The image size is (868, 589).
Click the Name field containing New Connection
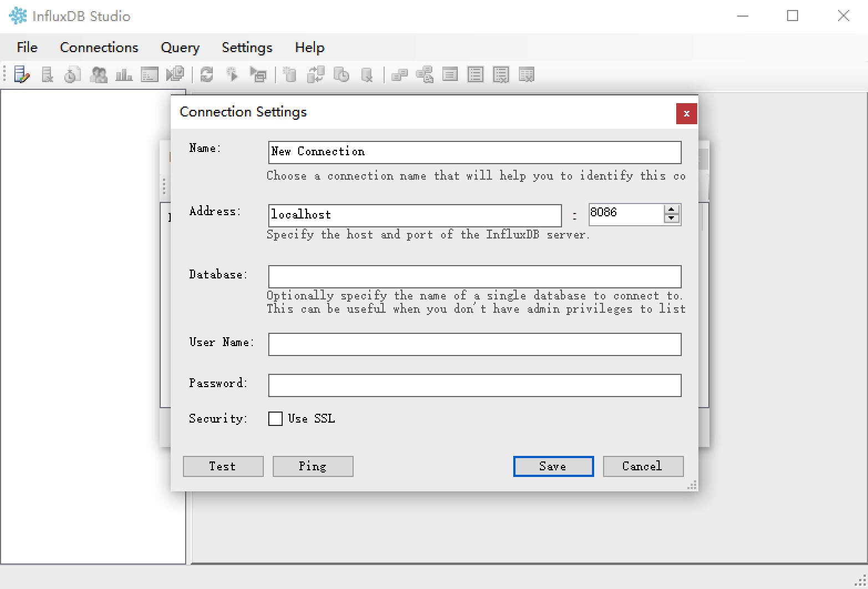[x=475, y=153]
